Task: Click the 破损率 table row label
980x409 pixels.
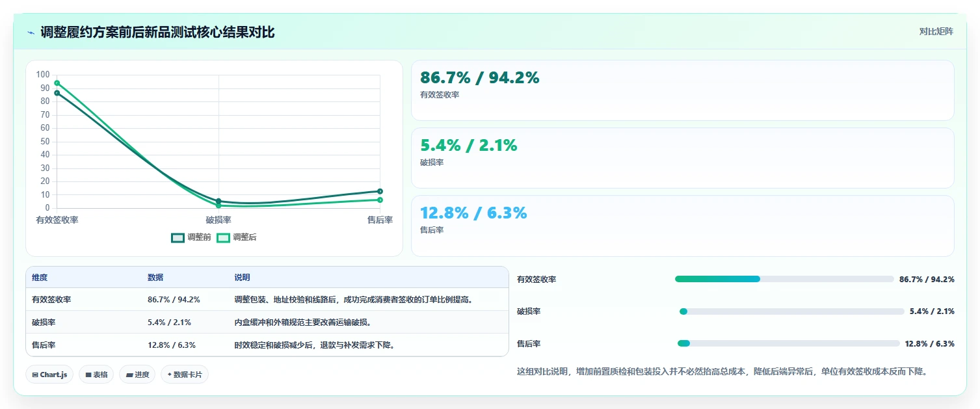Action: pyautogui.click(x=44, y=323)
